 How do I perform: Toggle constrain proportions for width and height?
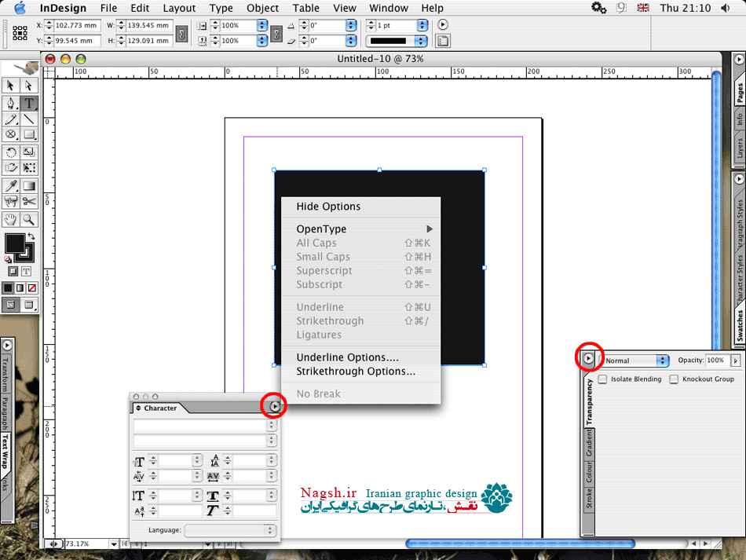pos(181,34)
